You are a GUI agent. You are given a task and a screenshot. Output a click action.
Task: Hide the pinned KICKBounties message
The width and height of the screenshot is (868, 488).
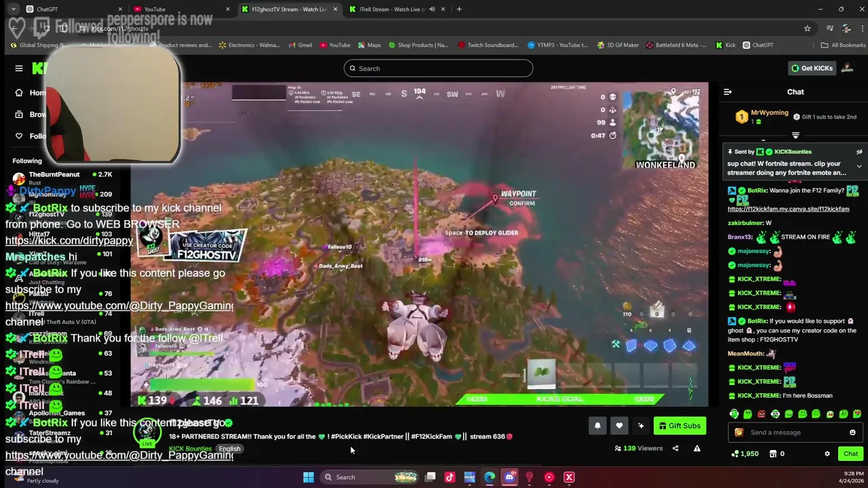coord(859,152)
